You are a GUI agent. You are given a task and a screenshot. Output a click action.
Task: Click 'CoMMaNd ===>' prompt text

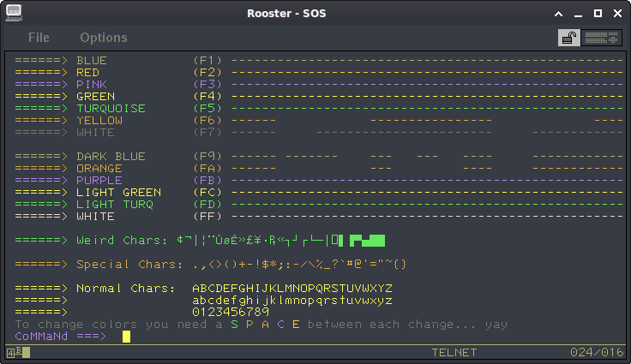coord(61,337)
